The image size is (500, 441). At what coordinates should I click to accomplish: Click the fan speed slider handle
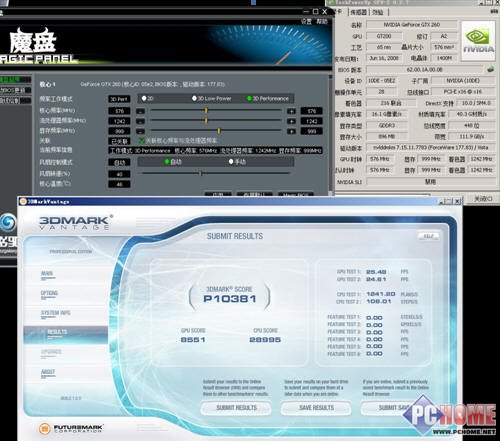point(201,173)
